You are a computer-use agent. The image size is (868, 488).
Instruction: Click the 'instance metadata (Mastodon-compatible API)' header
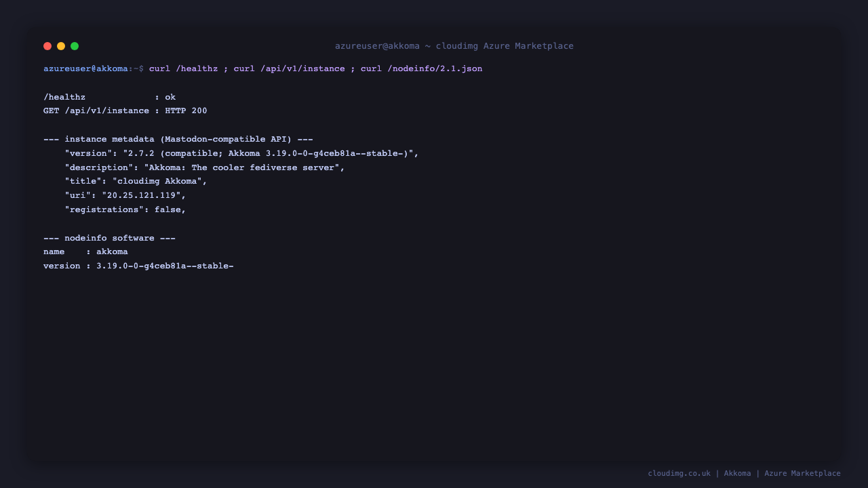pyautogui.click(x=178, y=139)
